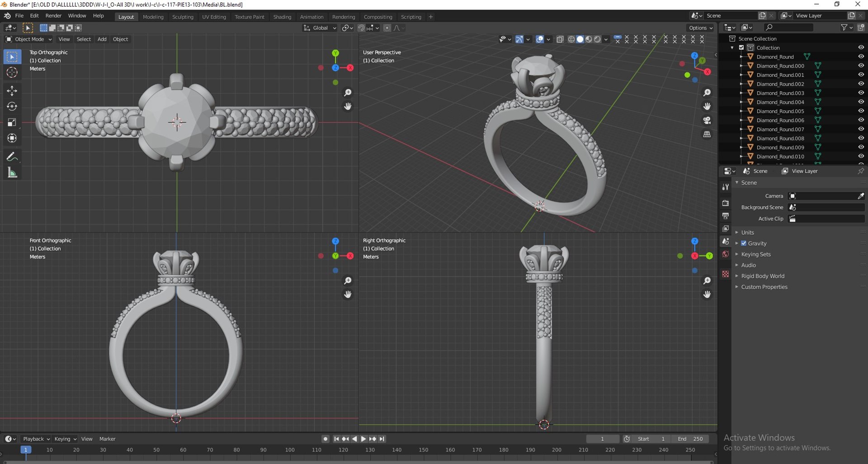868x464 pixels.
Task: Open the Playback dropdown in timeline
Action: 36,439
